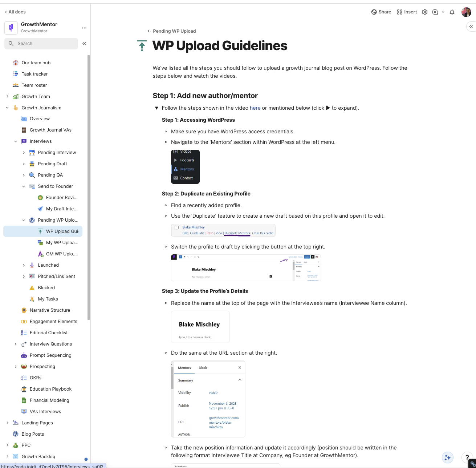Click the Pending WP Upload breadcrumb
This screenshot has width=476, height=468.
click(174, 31)
